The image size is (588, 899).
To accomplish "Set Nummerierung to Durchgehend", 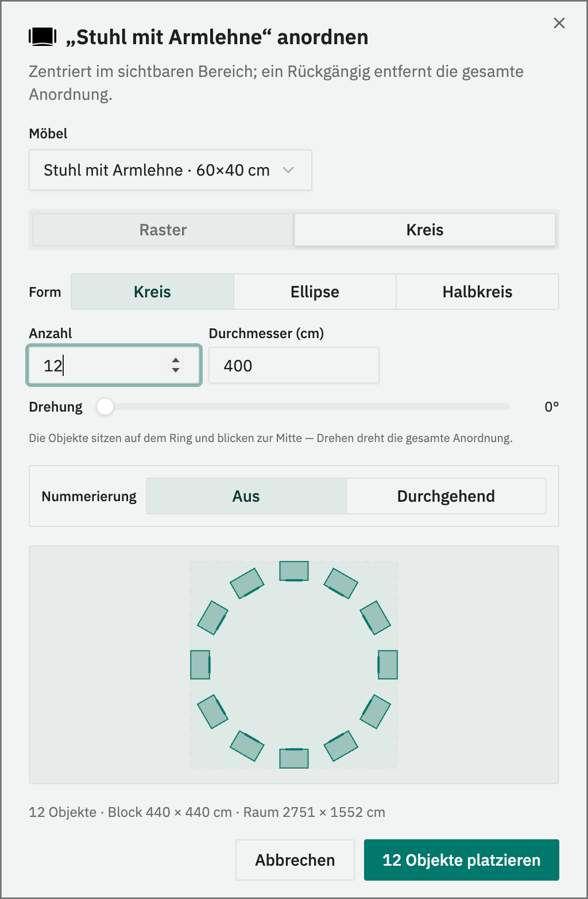I will (x=446, y=496).
